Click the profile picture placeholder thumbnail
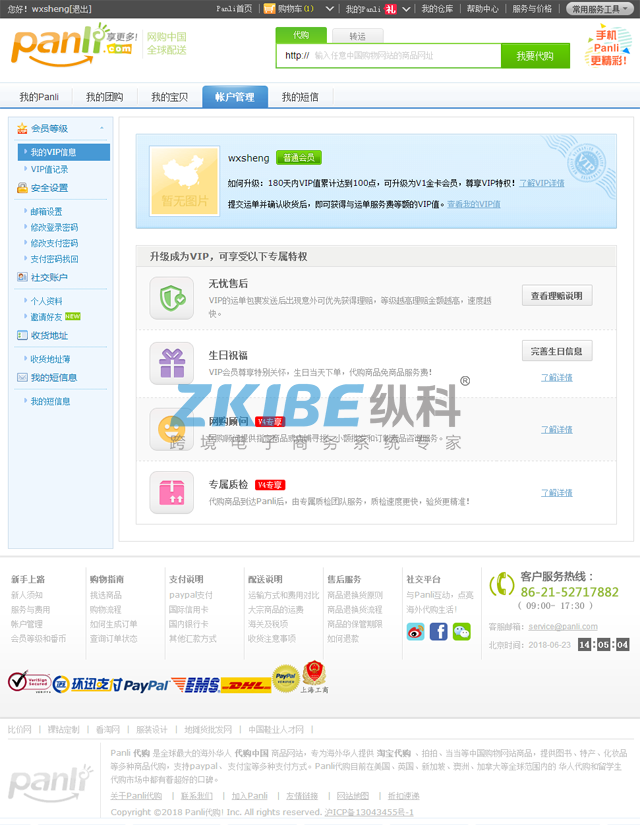The image size is (640, 825). (184, 181)
